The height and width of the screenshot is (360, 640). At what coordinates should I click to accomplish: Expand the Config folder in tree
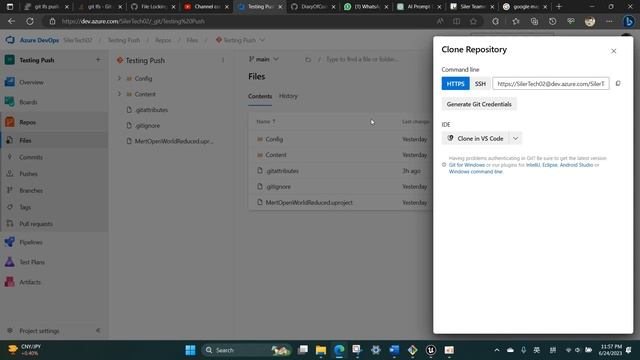pos(119,78)
